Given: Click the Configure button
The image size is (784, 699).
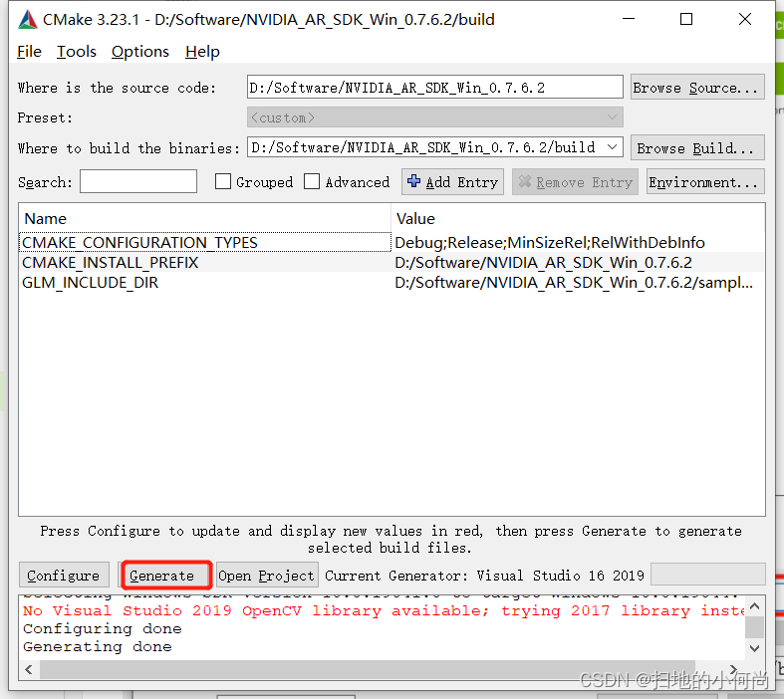Looking at the screenshot, I should [x=64, y=576].
